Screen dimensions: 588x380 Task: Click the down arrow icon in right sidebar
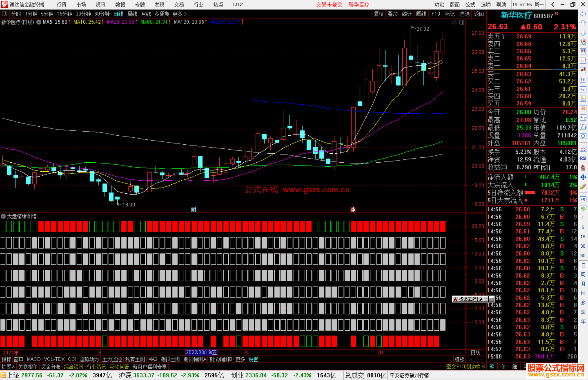pyautogui.click(x=583, y=33)
